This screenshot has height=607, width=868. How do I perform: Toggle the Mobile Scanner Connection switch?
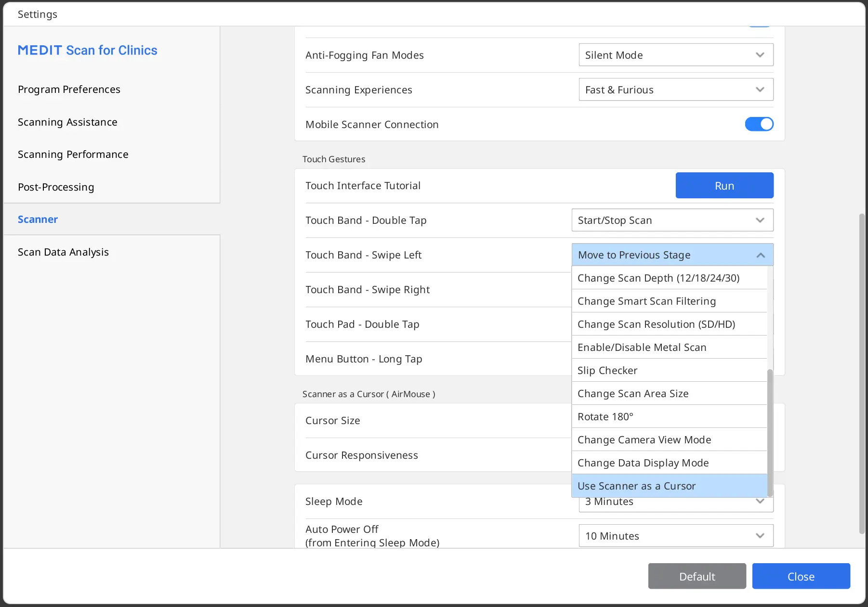(x=759, y=124)
